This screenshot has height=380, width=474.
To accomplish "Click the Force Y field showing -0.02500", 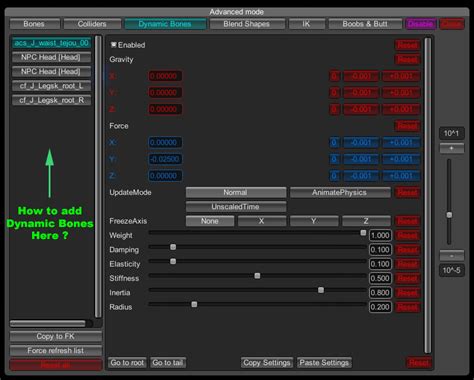I will (x=165, y=159).
